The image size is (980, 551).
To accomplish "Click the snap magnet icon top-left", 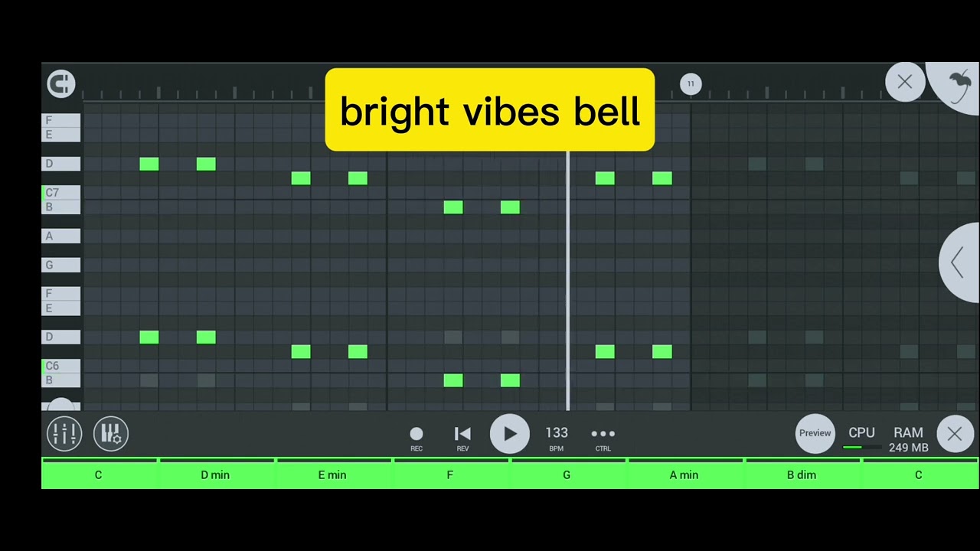I will click(61, 83).
